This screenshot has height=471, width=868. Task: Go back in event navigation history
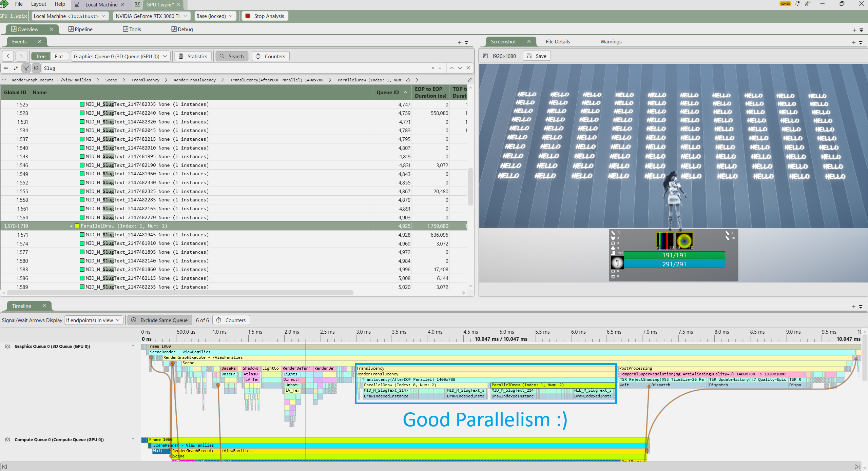[8, 56]
